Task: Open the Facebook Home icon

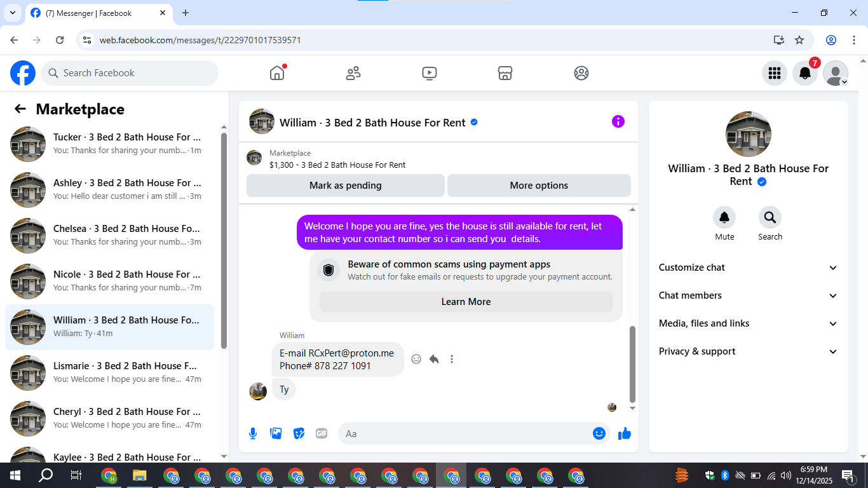Action: pos(277,73)
